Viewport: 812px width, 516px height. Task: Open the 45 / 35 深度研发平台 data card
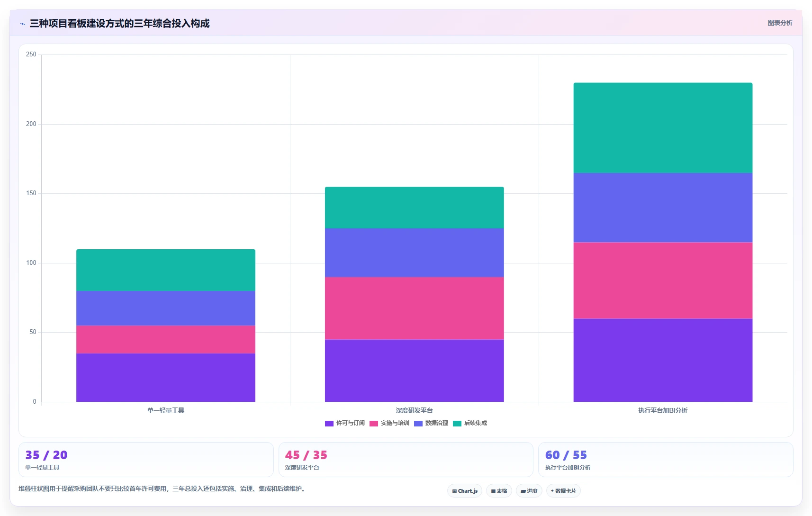406,460
